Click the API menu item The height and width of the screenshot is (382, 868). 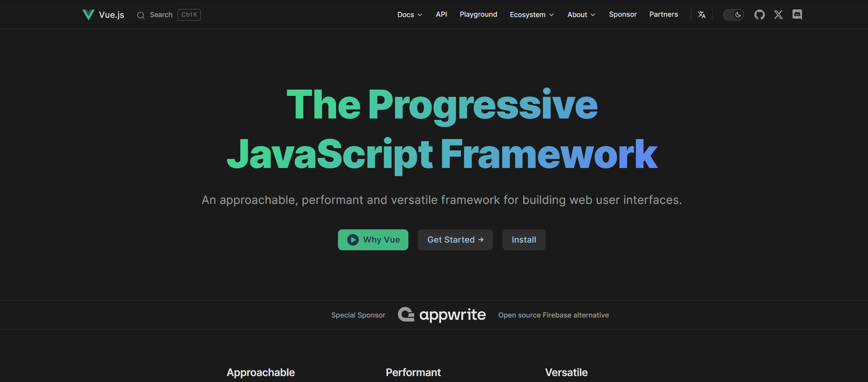click(x=441, y=14)
